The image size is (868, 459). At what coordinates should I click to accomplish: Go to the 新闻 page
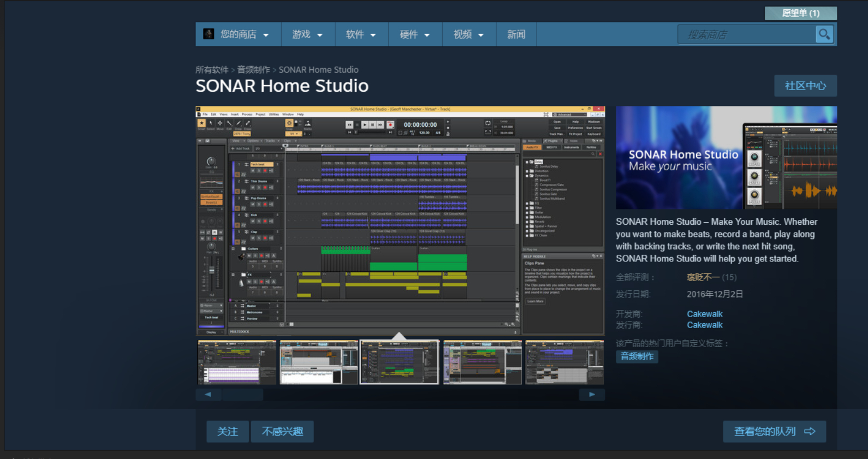(516, 34)
